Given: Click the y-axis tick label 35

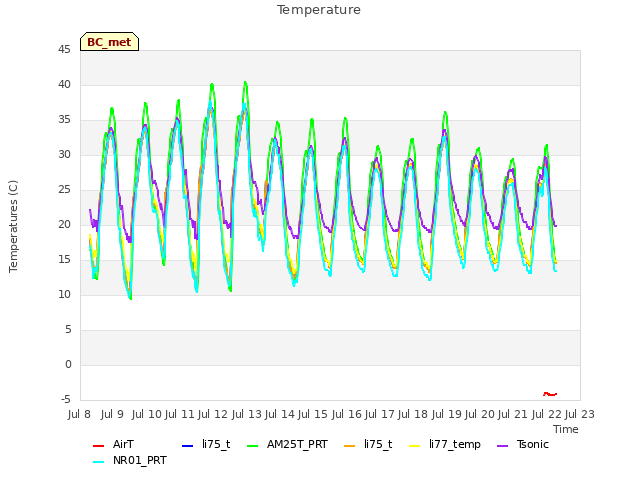Looking at the screenshot, I should pyautogui.click(x=64, y=120).
